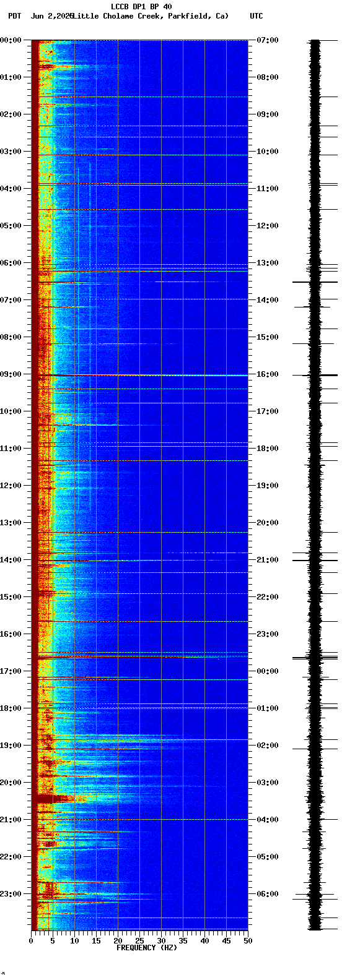Click the title text "LCCB DP1 BP 40"
Screen dimensions: 342x980
(x=141, y=7)
